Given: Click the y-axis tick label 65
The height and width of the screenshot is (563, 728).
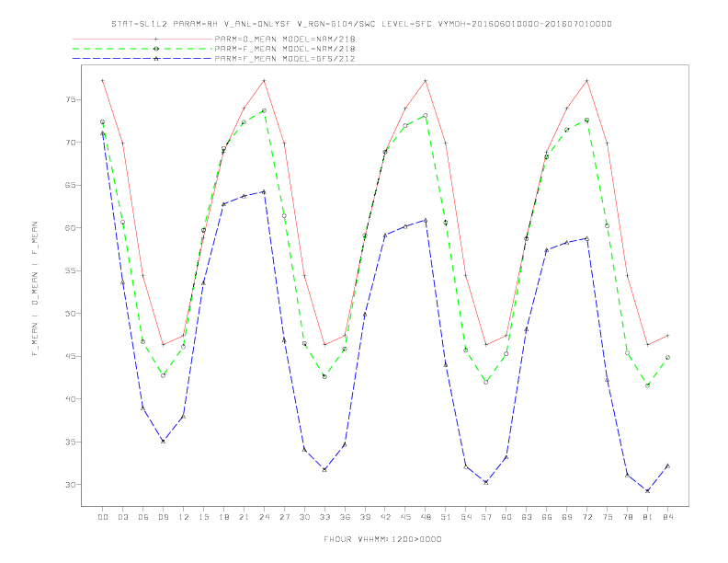Looking at the screenshot, I should click(70, 185).
